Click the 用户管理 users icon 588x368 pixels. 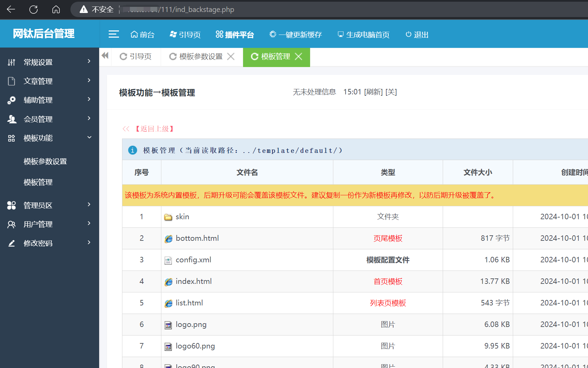(x=12, y=224)
